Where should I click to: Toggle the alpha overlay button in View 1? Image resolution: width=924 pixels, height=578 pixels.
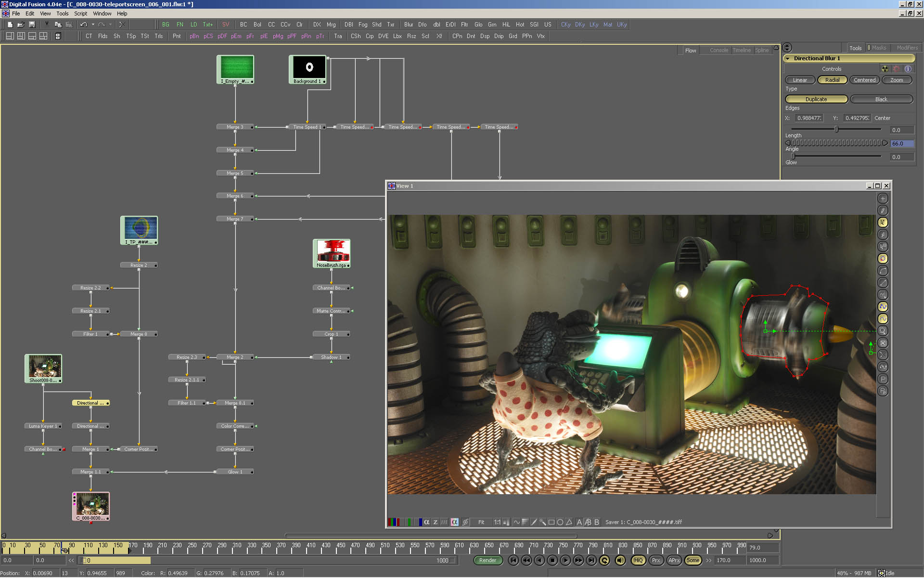click(454, 522)
